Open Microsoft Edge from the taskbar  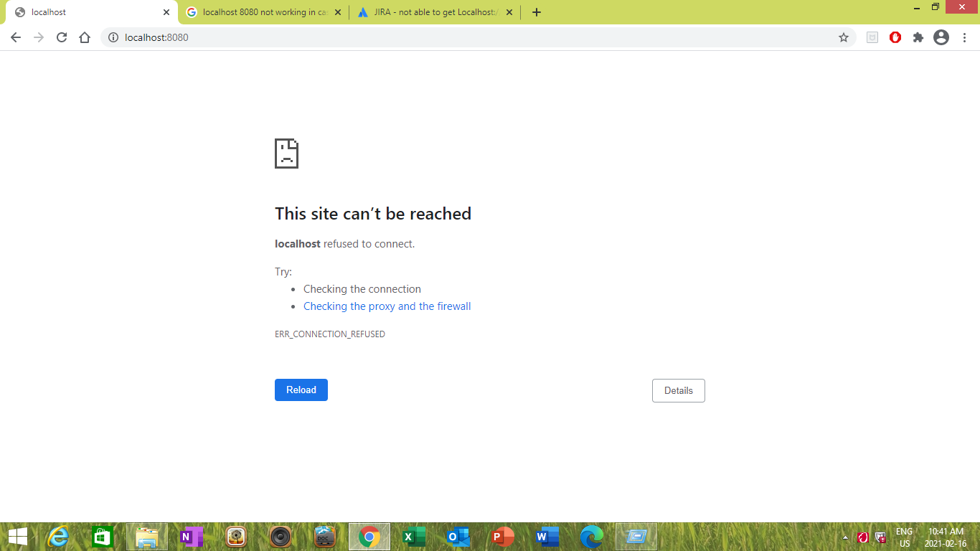click(x=591, y=536)
